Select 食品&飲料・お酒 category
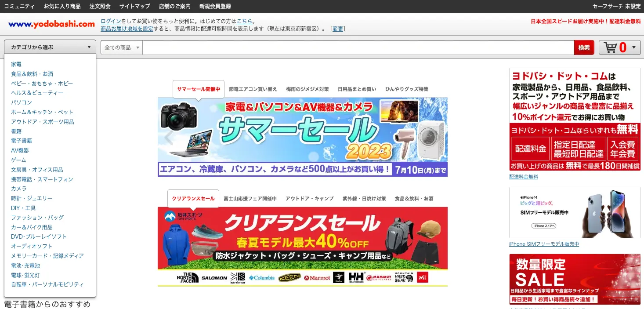Screen dimensions: 644x309 [32, 74]
